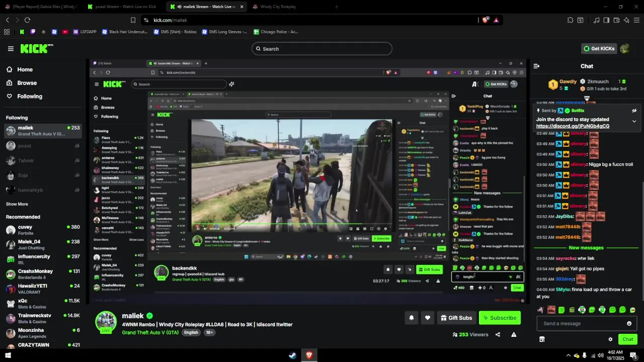The image size is (644, 362).
Task: Open the Grand Theft Auto V category link
Action: (150, 332)
